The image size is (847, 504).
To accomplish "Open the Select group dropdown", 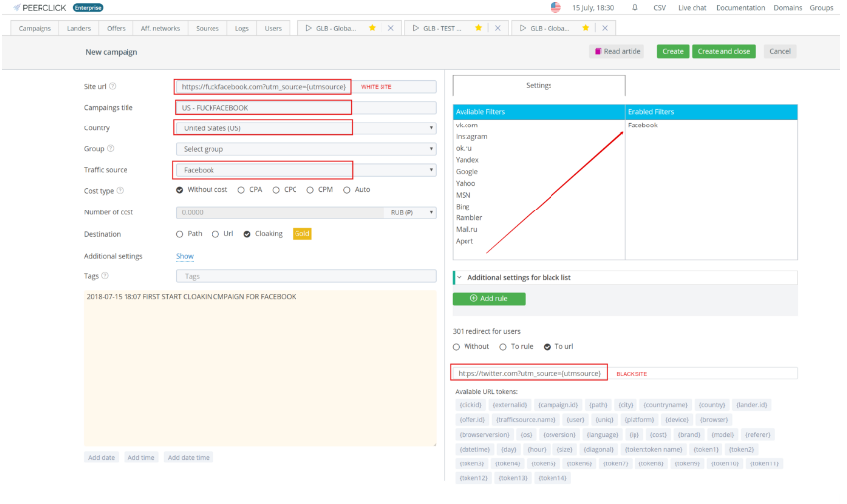I will [x=304, y=149].
